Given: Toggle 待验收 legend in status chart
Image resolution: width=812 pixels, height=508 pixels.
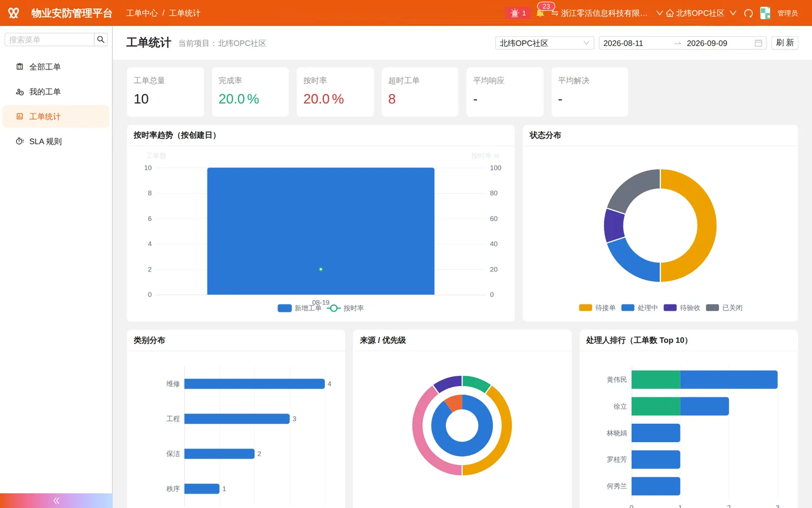Looking at the screenshot, I should (682, 308).
